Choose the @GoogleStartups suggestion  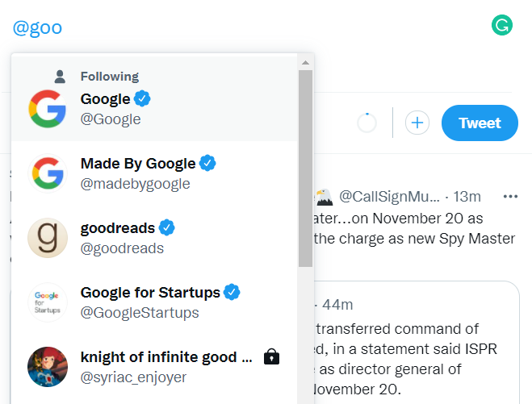(x=154, y=302)
